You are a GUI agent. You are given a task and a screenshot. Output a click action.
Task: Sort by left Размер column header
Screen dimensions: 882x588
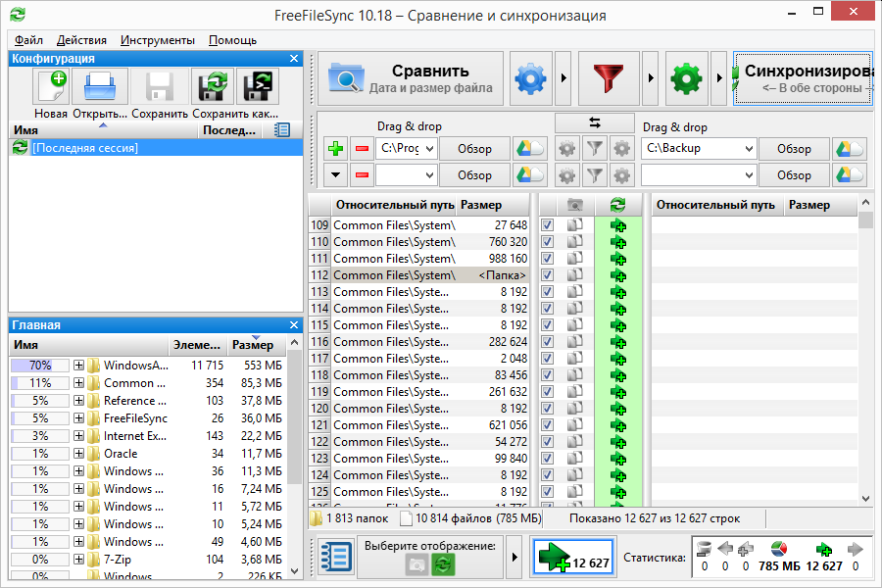[493, 205]
